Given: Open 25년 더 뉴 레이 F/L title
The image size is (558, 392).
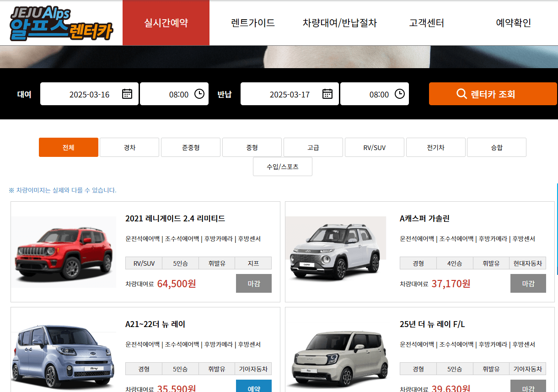Looking at the screenshot, I should (432, 324).
